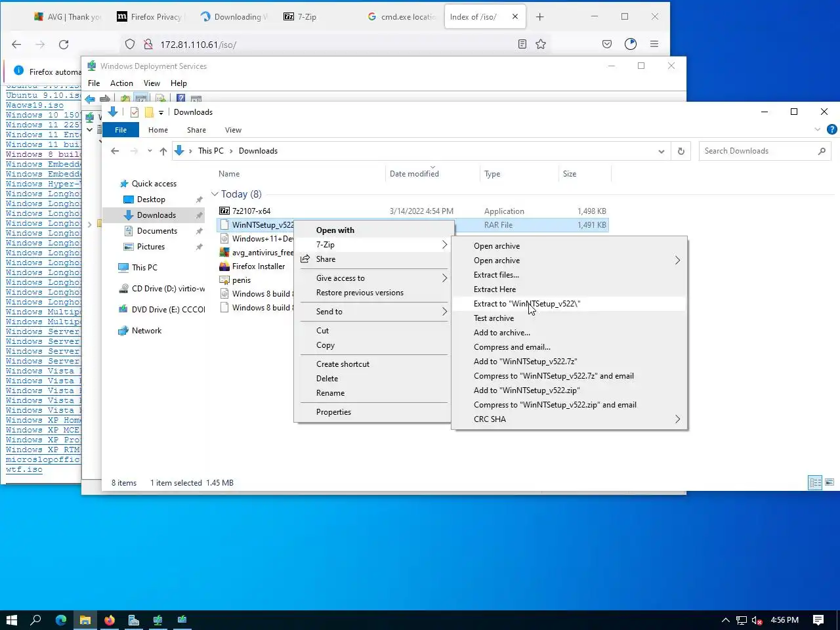Select Restore previous versions
840x630 pixels.
point(360,293)
